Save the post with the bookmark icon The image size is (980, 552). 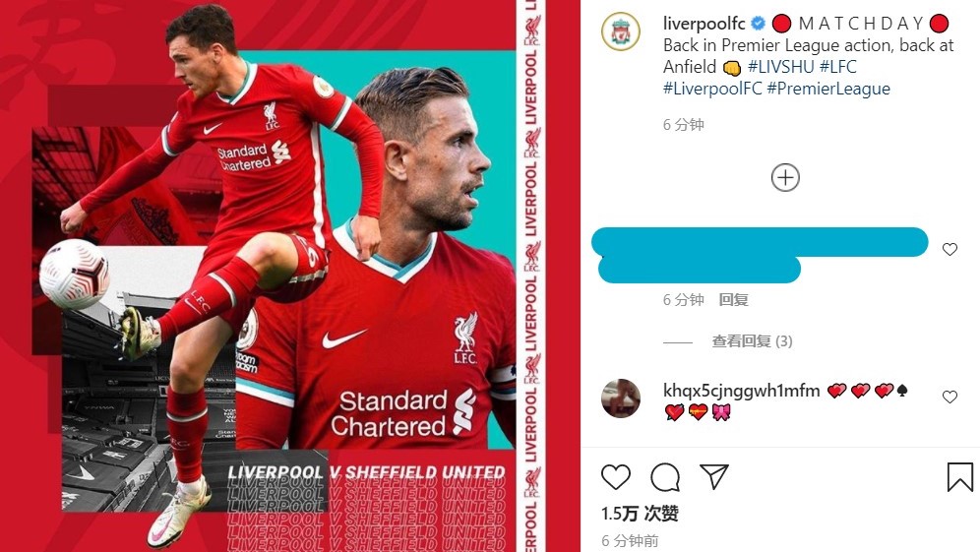[x=960, y=477]
